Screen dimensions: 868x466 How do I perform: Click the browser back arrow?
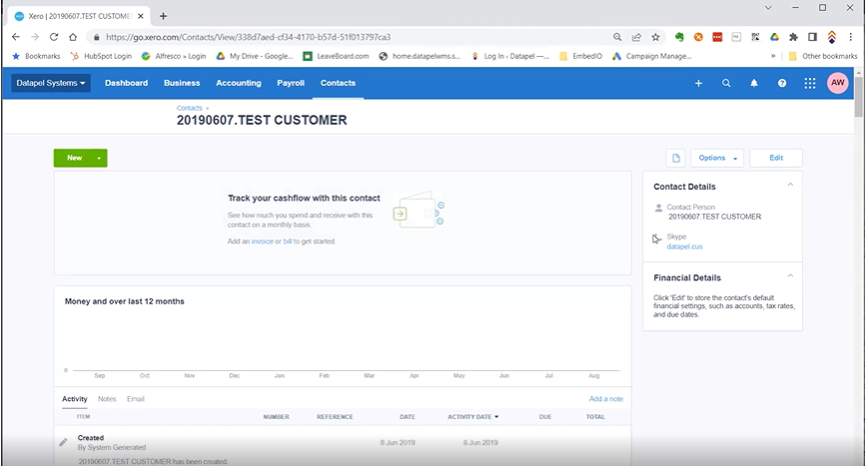(x=16, y=37)
